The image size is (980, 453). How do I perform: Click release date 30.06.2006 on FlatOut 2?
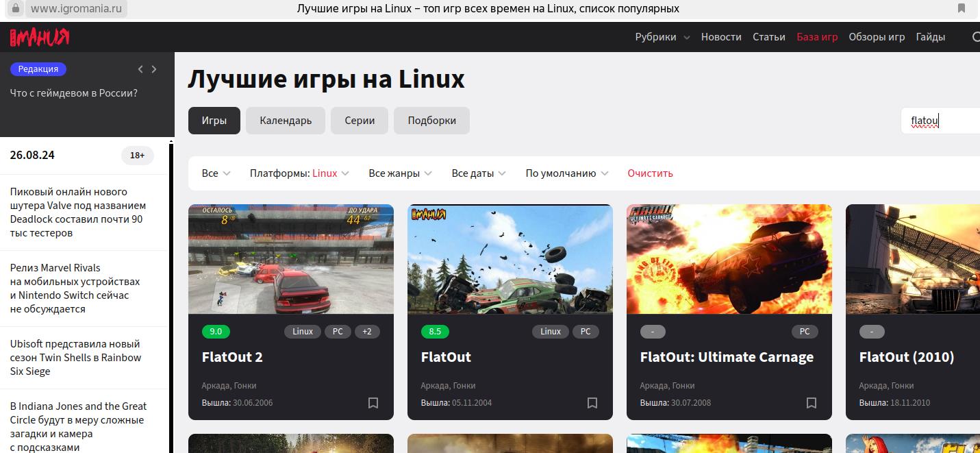pyautogui.click(x=253, y=403)
